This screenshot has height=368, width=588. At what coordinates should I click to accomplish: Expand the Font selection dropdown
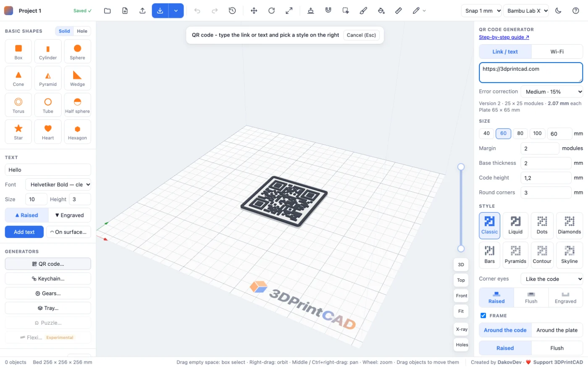pos(58,185)
